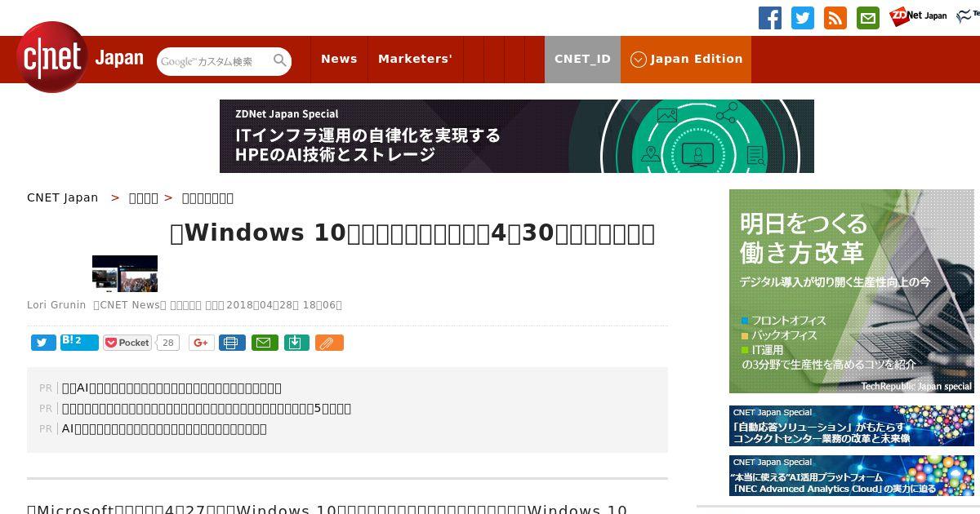Open the contact center solution special banner
Screen dimensions: 980x514
pos(852,426)
